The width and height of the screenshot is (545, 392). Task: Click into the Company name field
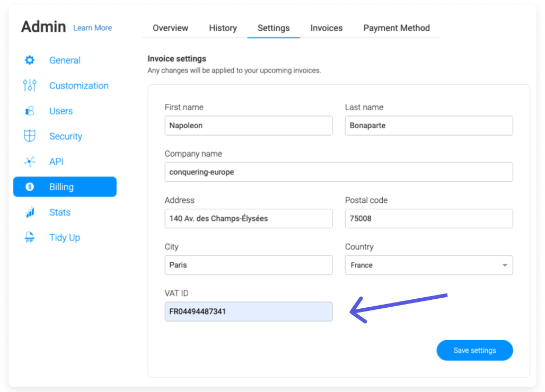pyautogui.click(x=339, y=172)
